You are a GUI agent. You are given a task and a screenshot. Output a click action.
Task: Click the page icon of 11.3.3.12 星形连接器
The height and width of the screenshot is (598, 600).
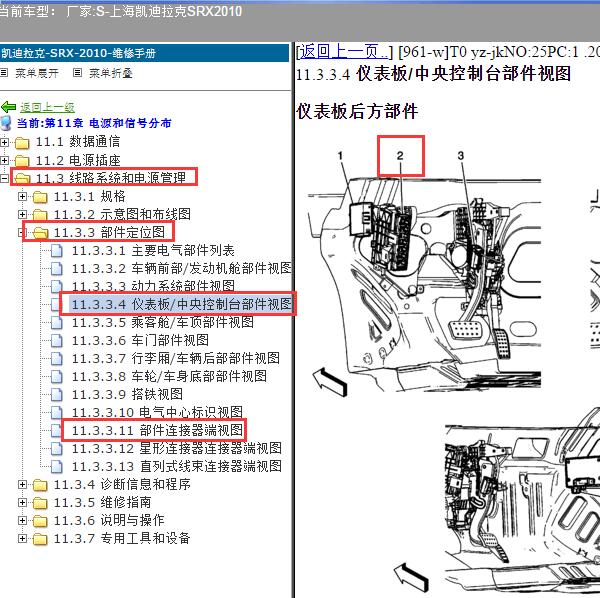click(x=57, y=448)
